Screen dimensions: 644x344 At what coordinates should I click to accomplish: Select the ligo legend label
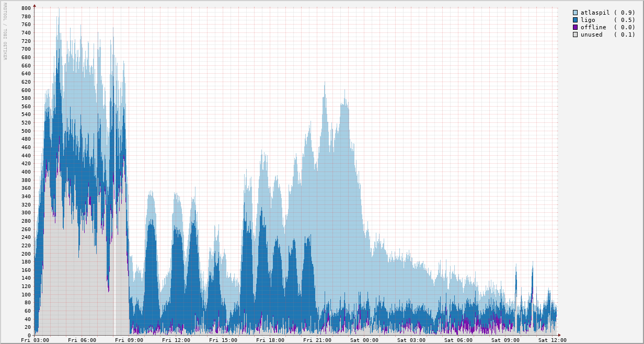tap(588, 20)
